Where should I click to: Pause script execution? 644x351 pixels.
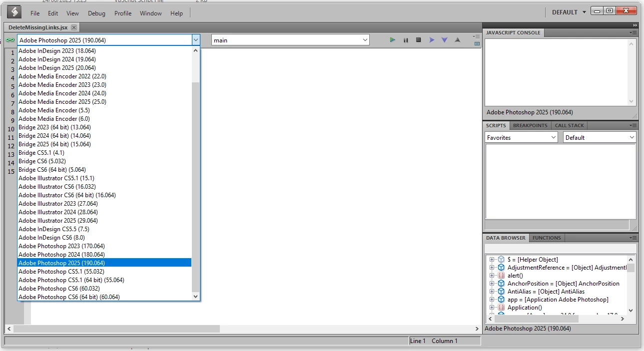coord(406,40)
